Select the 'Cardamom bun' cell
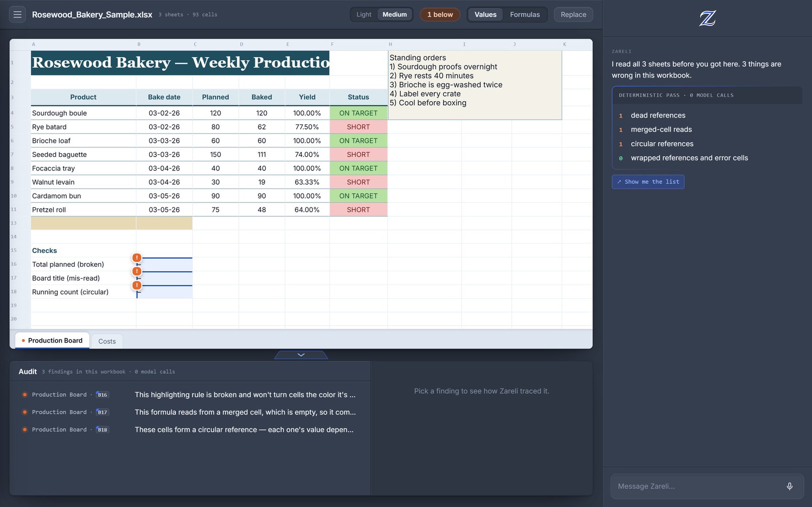This screenshot has height=507, width=812. [83, 196]
